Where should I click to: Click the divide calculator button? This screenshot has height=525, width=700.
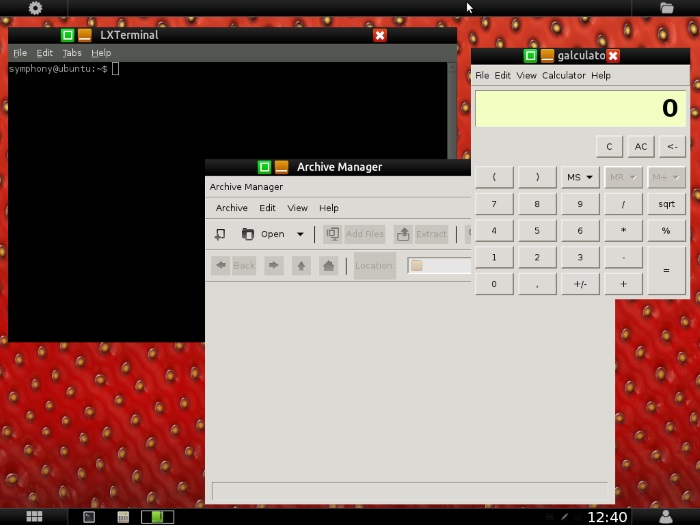click(x=623, y=204)
